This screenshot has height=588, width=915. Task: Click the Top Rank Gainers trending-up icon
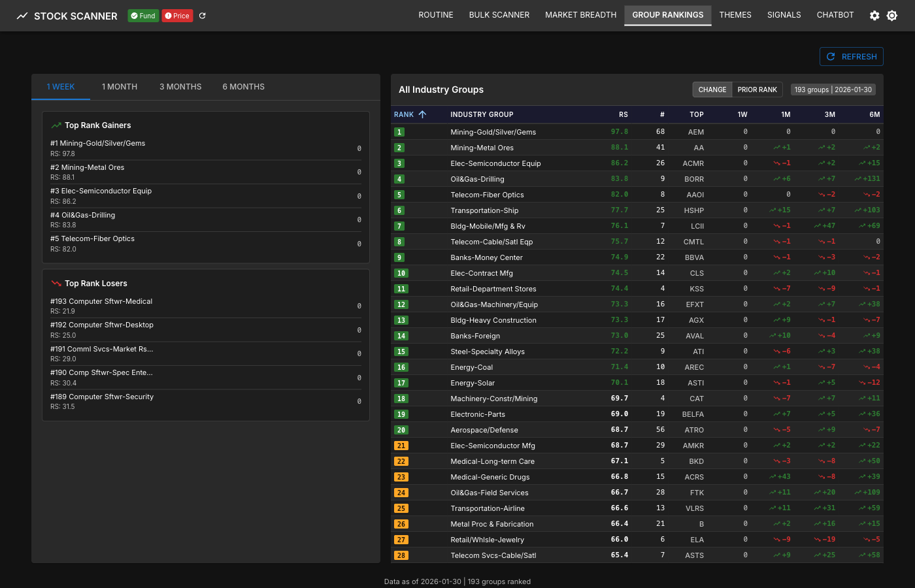coord(56,125)
